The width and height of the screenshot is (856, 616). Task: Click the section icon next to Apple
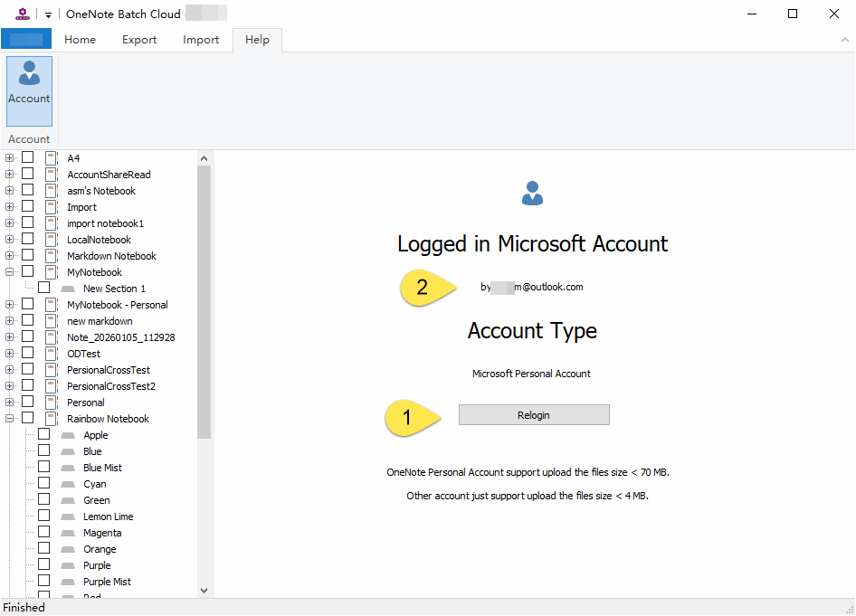[68, 435]
